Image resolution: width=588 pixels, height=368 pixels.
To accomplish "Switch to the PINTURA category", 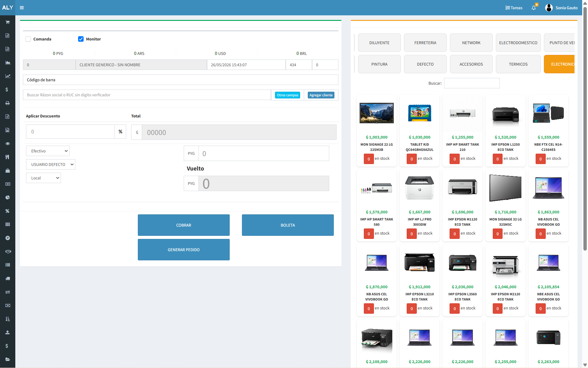I will [x=379, y=64].
